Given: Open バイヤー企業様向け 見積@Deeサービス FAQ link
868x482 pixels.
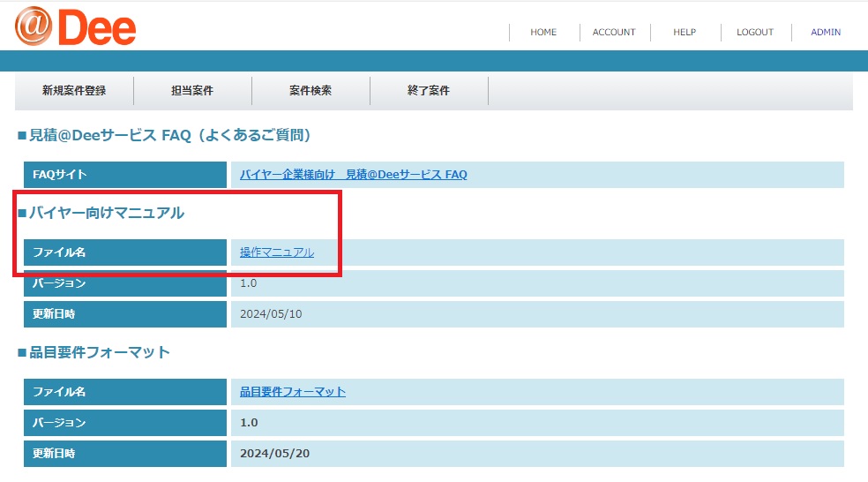Looking at the screenshot, I should pyautogui.click(x=353, y=175).
